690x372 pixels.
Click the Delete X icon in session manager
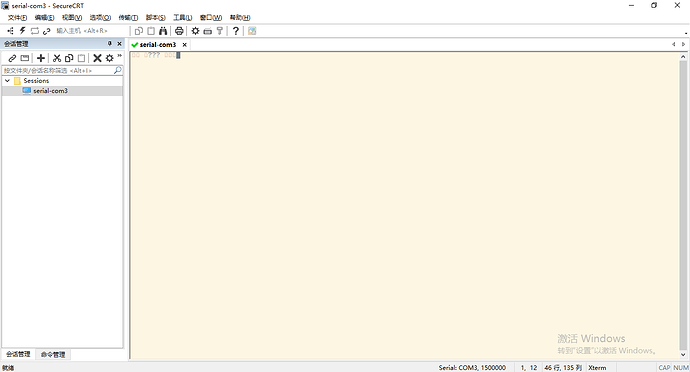pos(97,58)
